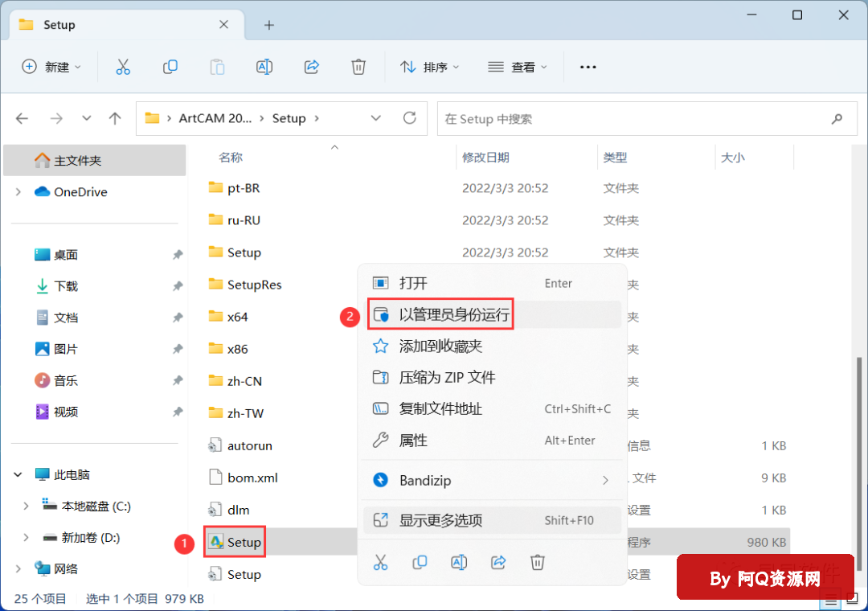Expand 新加卷 (D:) node
The image size is (868, 611).
(26, 537)
